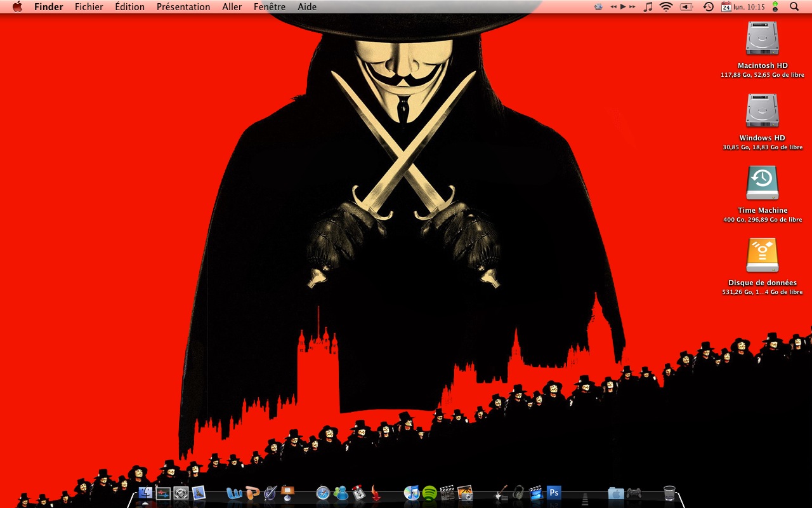The width and height of the screenshot is (812, 508).
Task: Click the leftmost menu bar extra icon
Action: click(x=598, y=7)
